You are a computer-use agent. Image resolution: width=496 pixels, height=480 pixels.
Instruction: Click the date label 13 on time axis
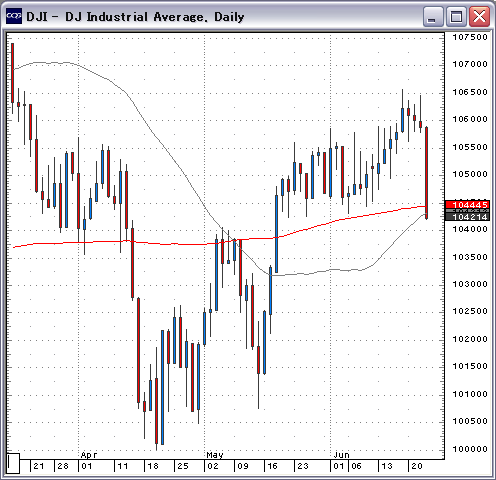[387, 466]
